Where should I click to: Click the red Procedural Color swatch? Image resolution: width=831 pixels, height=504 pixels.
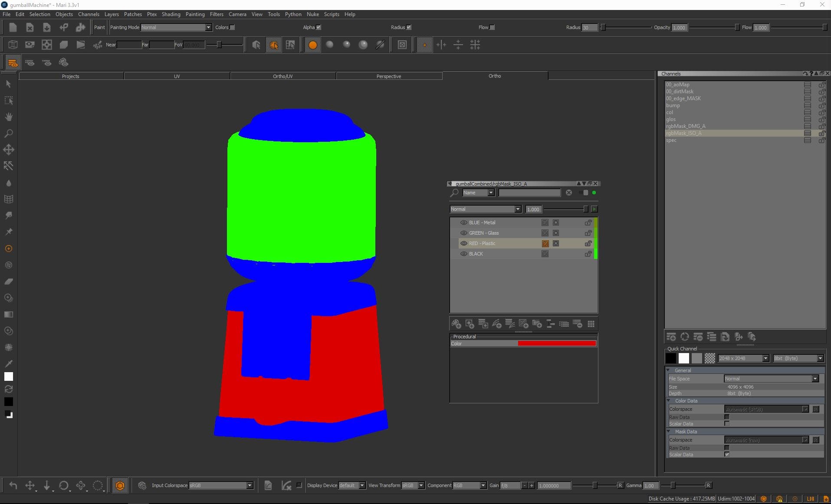[x=557, y=344]
